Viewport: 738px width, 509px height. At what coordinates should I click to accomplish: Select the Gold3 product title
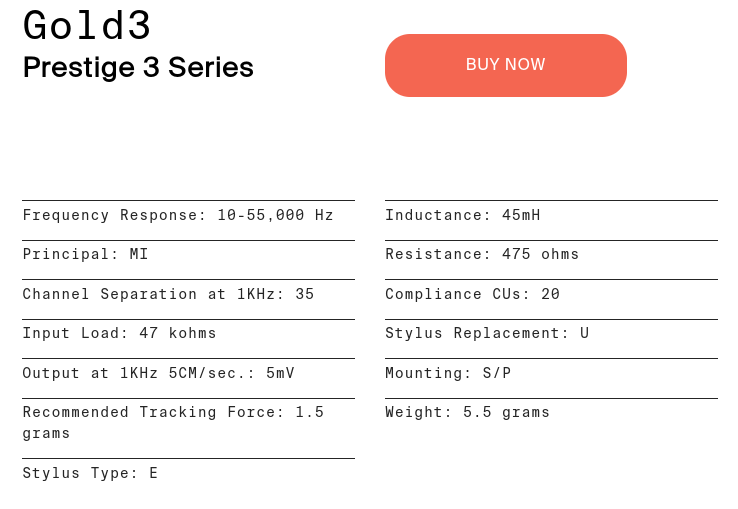[x=87, y=25]
